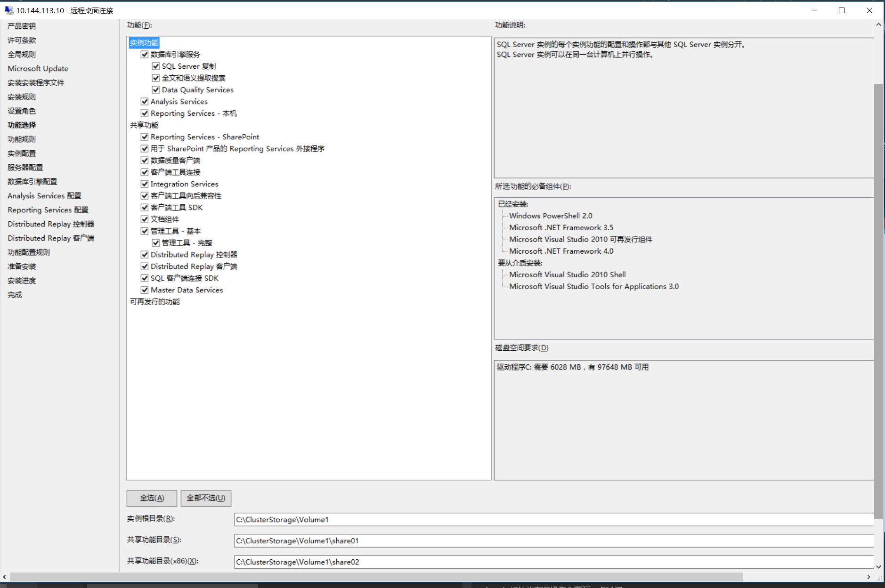Open 数据库引擎配置 step in sidebar
Viewport: 885px width, 588px height.
(x=32, y=182)
